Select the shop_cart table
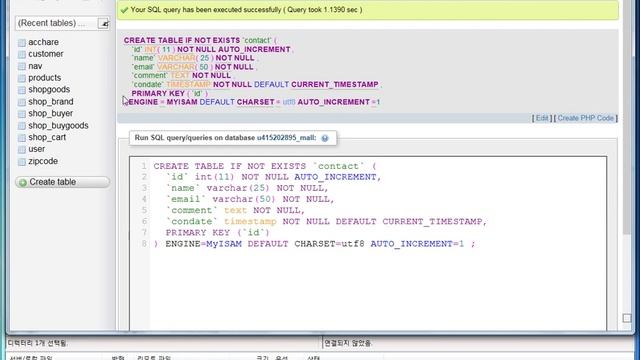Image resolution: width=640 pixels, height=360 pixels. 47,137
